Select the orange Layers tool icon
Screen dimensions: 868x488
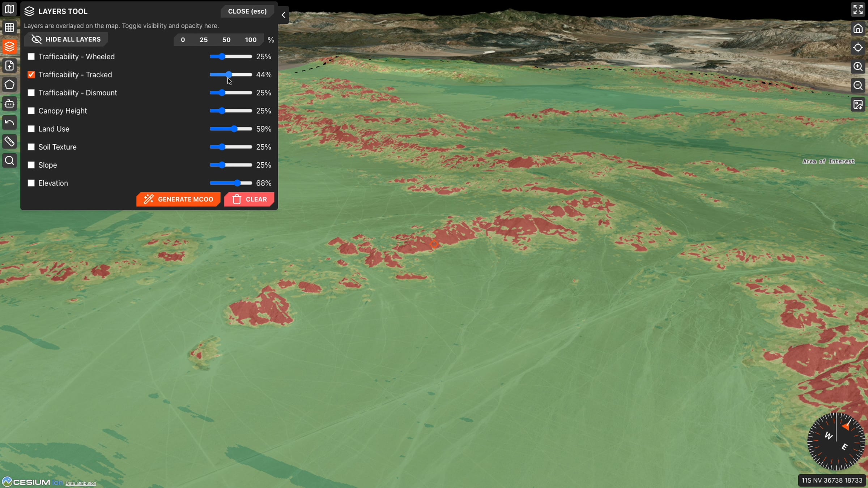9,47
